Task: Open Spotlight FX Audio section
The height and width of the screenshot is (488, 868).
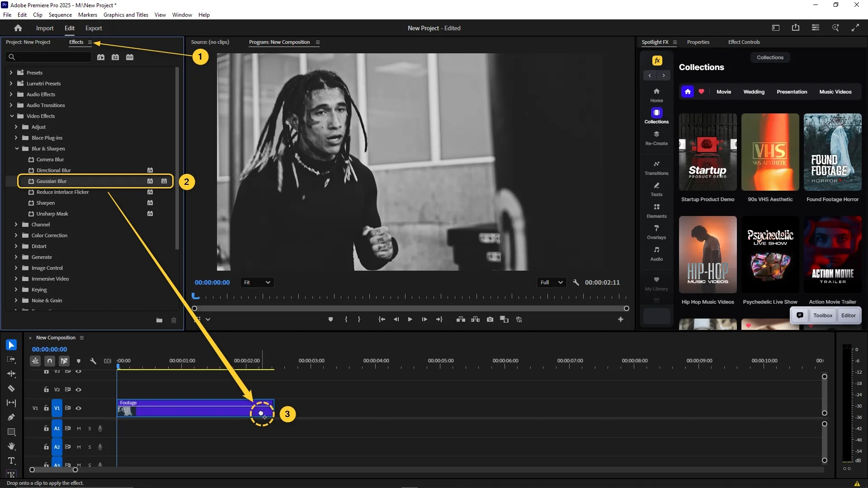Action: coord(656,254)
